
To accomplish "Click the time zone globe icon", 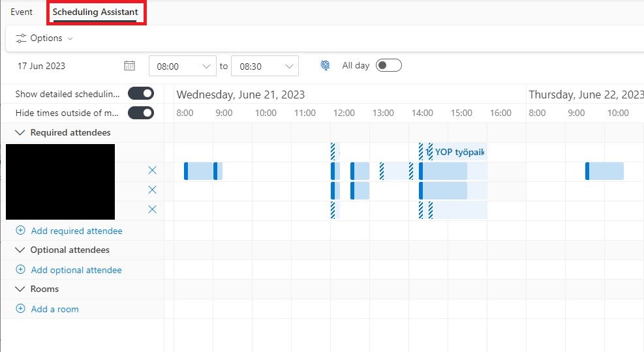I will pos(326,65).
